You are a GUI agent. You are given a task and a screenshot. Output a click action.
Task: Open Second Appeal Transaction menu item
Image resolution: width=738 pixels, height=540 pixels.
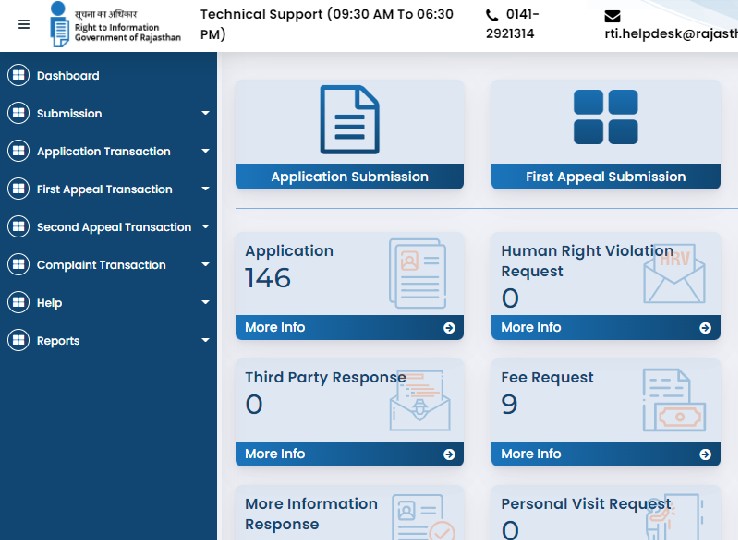[x=113, y=227]
